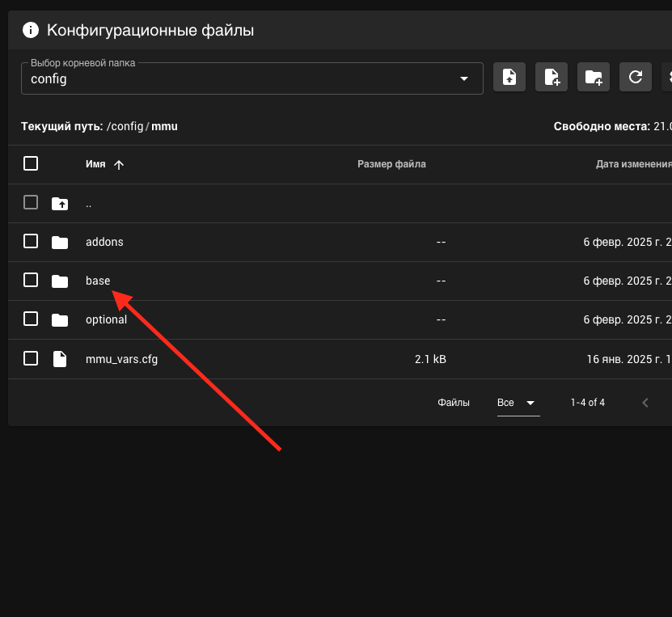Click the sort arrow next to Имя
This screenshot has height=617, width=672.
point(119,164)
